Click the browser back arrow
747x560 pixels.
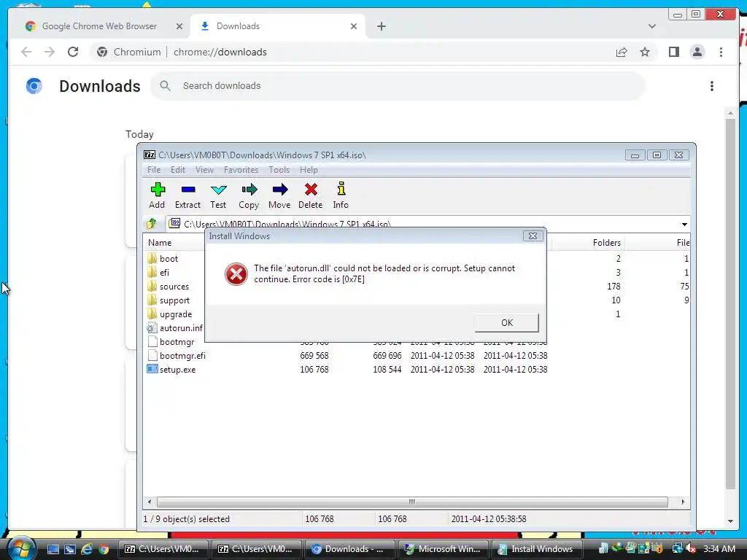26,52
